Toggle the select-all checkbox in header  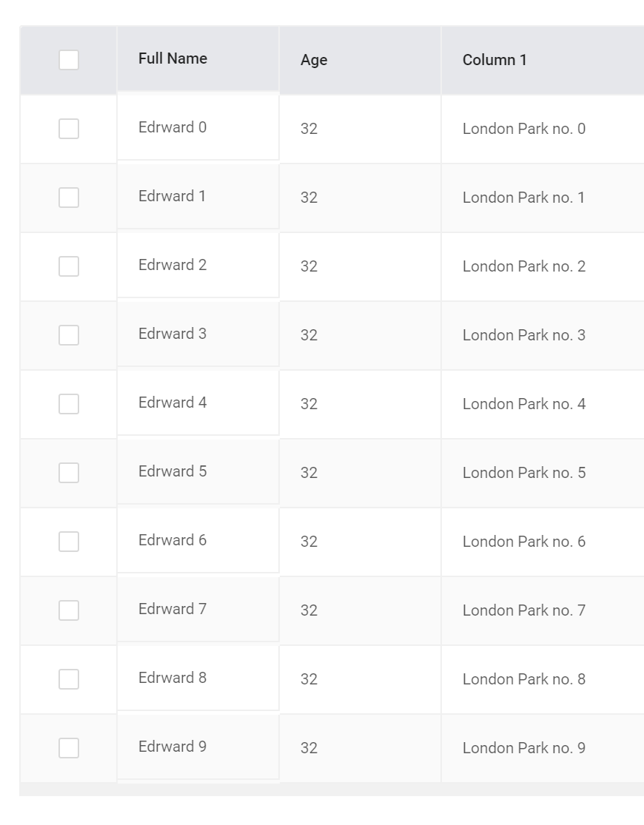67,58
